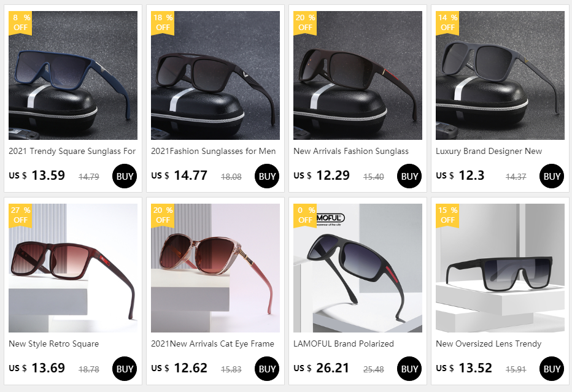This screenshot has width=572, height=392.
Task: Open the 14% OFF grey sunglasses image
Action: [500, 75]
